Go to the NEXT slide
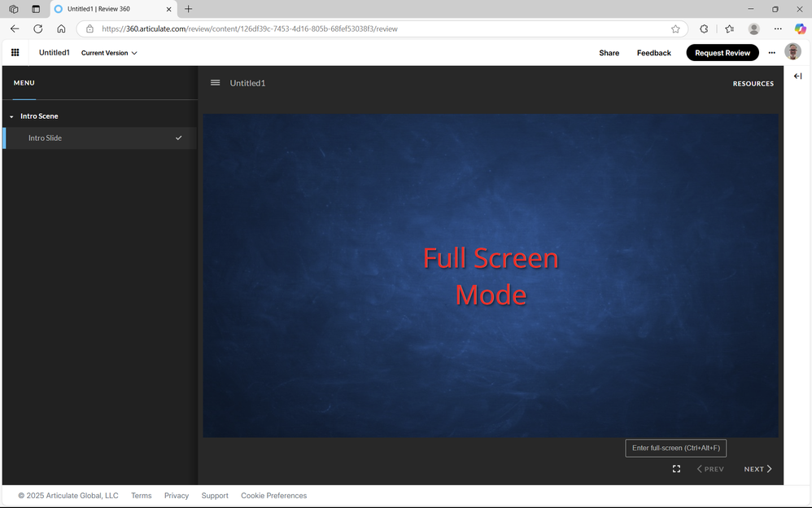The width and height of the screenshot is (812, 508). (757, 469)
